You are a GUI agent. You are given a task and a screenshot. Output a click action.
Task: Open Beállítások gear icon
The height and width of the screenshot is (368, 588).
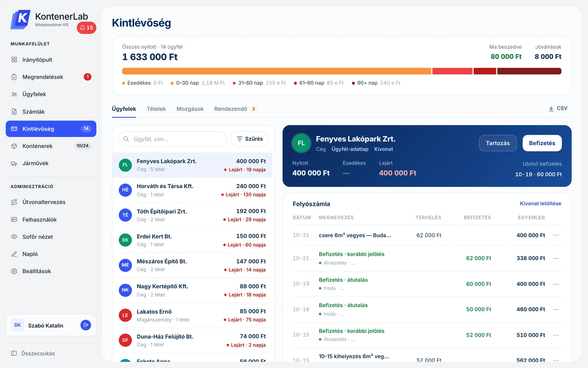[14, 271]
